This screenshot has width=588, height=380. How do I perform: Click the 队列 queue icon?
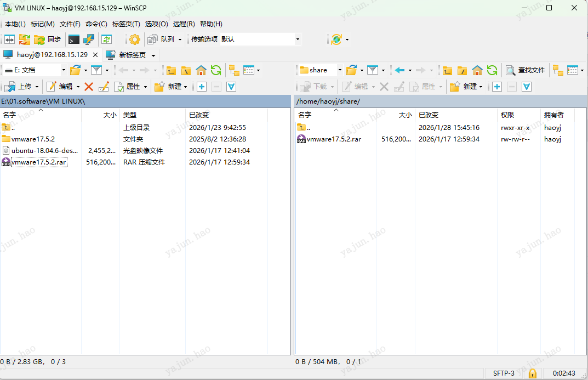(153, 39)
